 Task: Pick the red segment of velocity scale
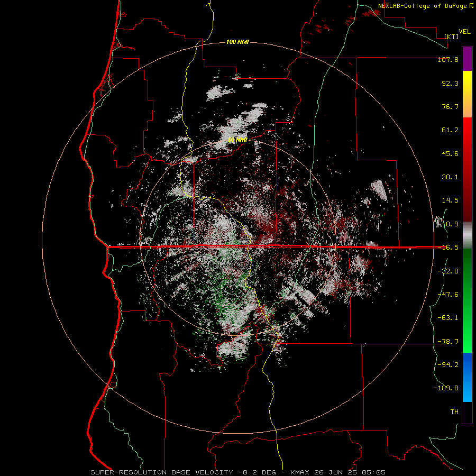(x=467, y=170)
